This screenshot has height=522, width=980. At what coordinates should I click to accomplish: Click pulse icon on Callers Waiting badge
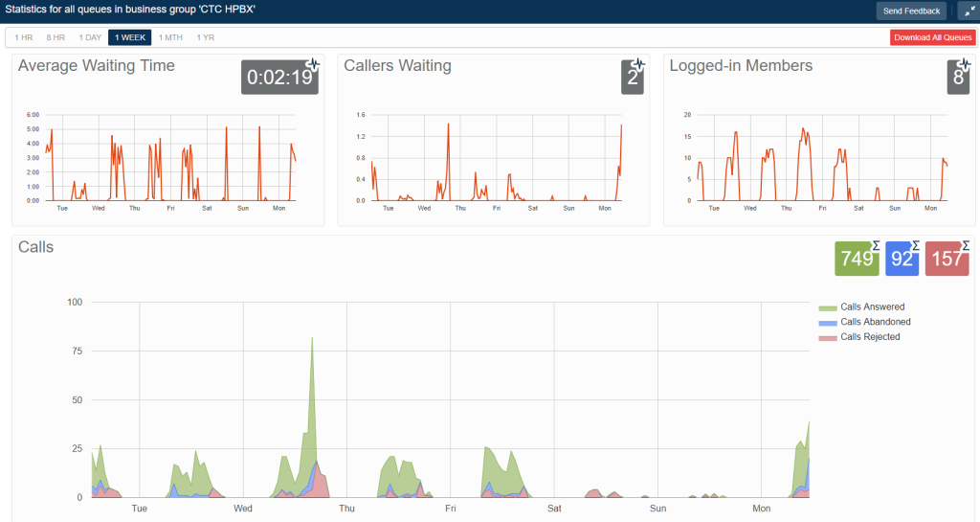point(638,64)
